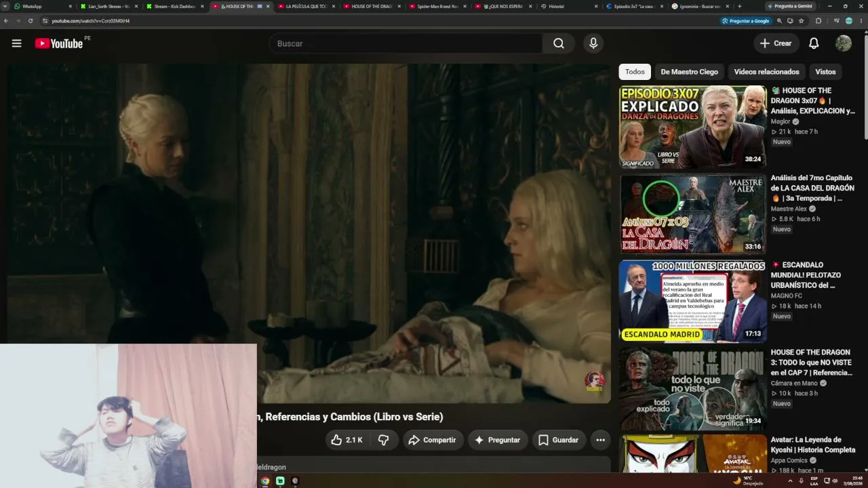Open the notifications bell

814,43
